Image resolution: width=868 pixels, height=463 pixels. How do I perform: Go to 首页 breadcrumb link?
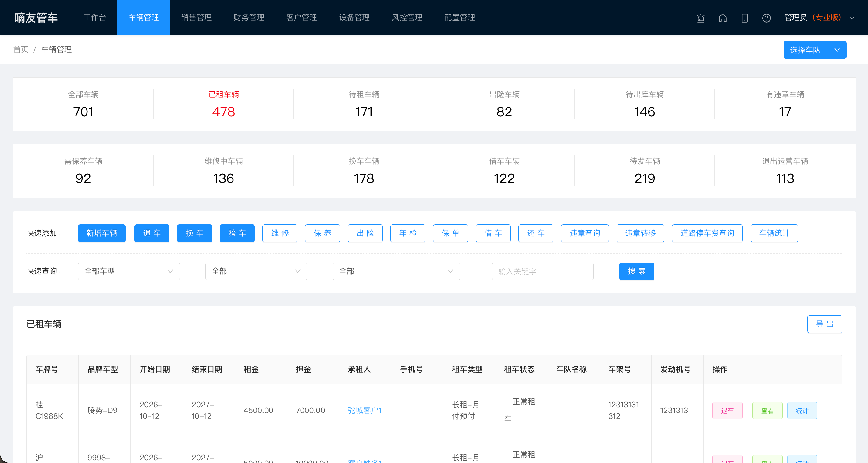[20, 50]
